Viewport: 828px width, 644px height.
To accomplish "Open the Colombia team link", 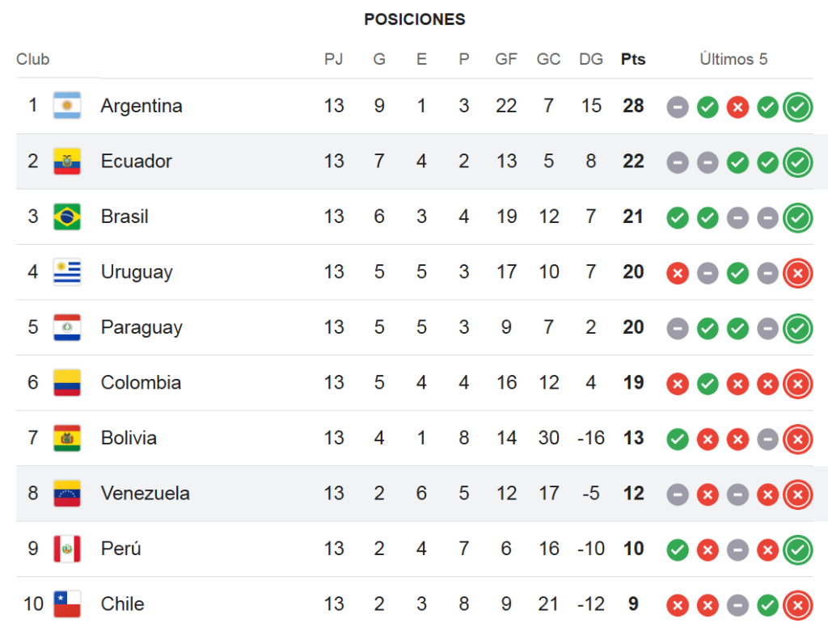I will click(x=141, y=383).
